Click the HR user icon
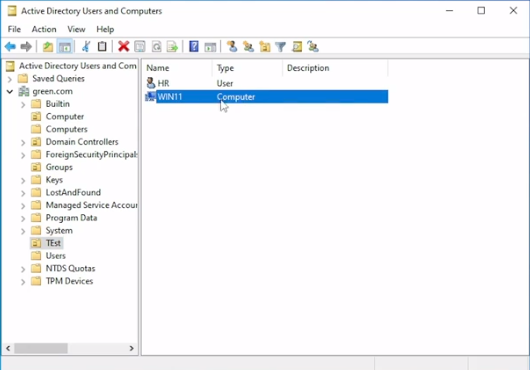The height and width of the screenshot is (370, 530). [151, 83]
